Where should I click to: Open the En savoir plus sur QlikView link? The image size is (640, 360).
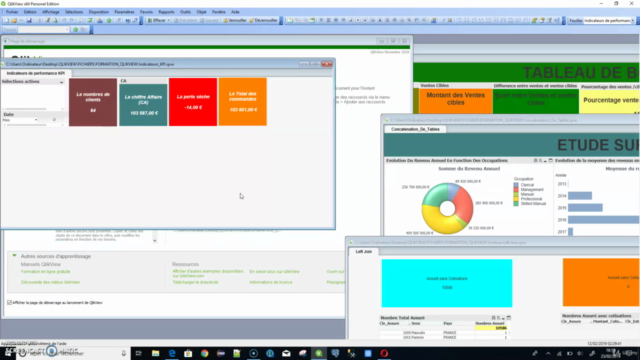pyautogui.click(x=274, y=271)
